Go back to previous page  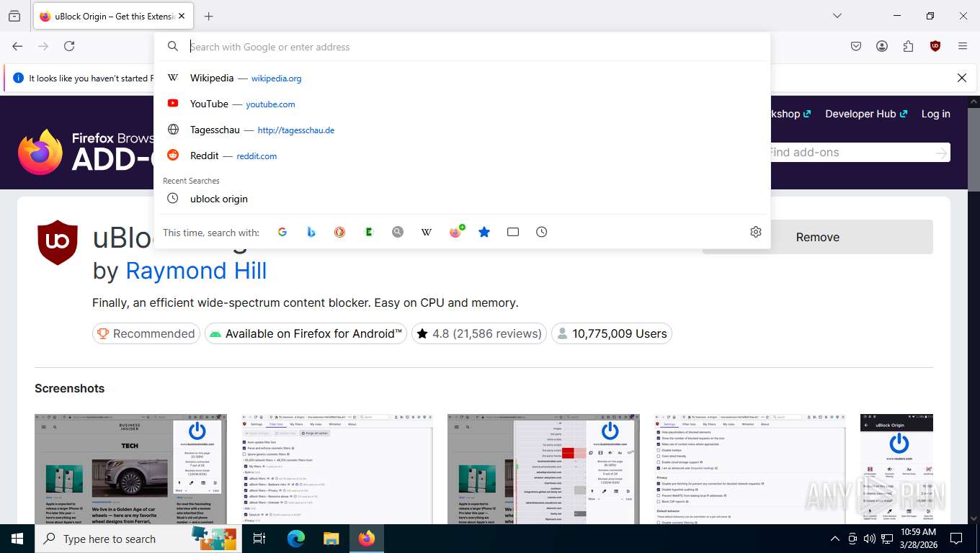pos(17,46)
